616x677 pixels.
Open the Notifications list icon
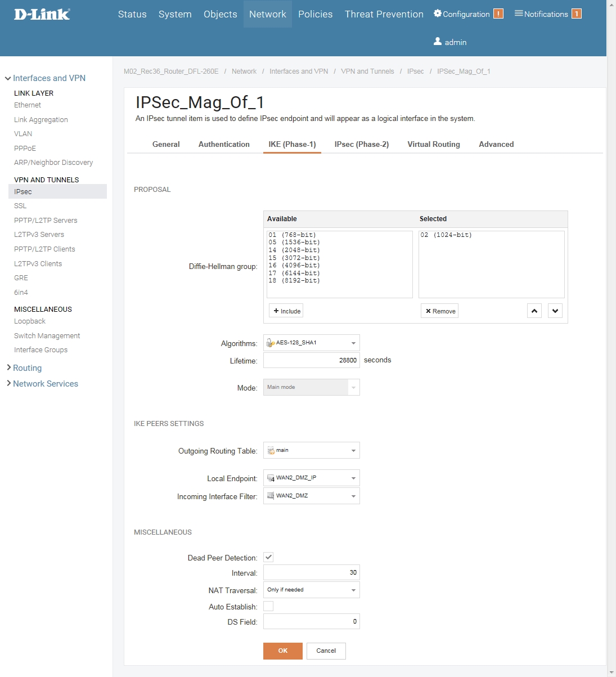click(x=519, y=14)
